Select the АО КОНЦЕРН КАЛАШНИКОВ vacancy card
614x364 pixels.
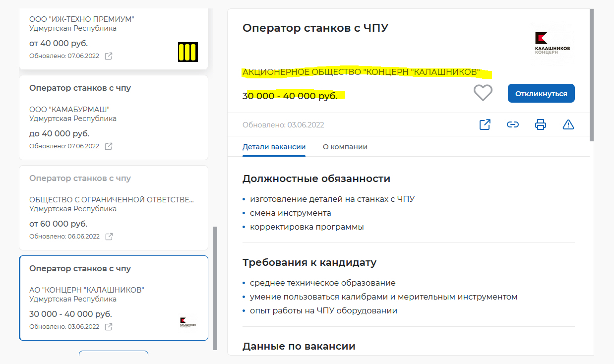pos(114,298)
